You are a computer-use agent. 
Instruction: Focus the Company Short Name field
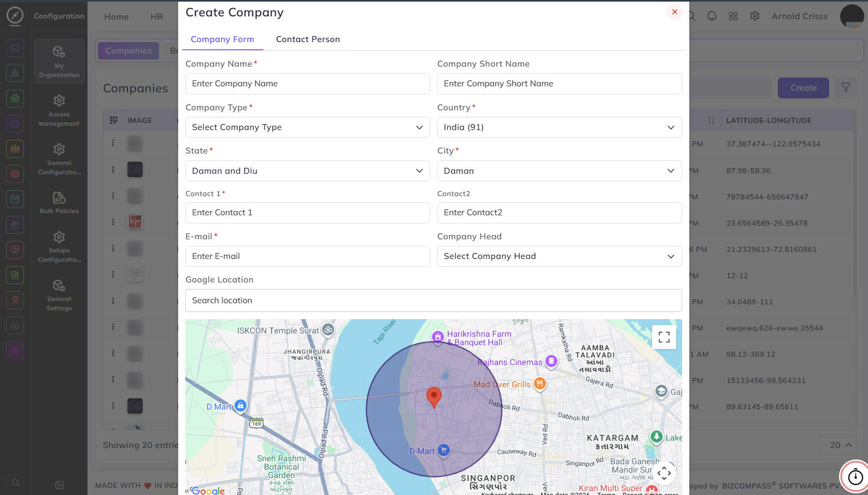[560, 84]
